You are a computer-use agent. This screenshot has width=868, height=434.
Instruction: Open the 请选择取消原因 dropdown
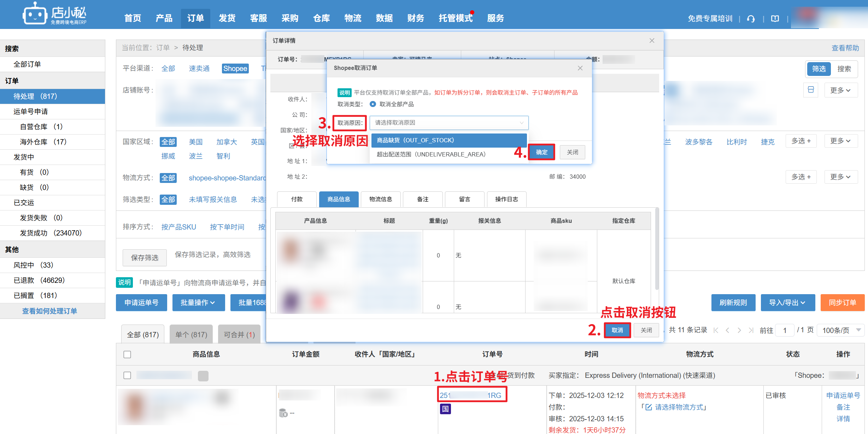click(x=449, y=123)
